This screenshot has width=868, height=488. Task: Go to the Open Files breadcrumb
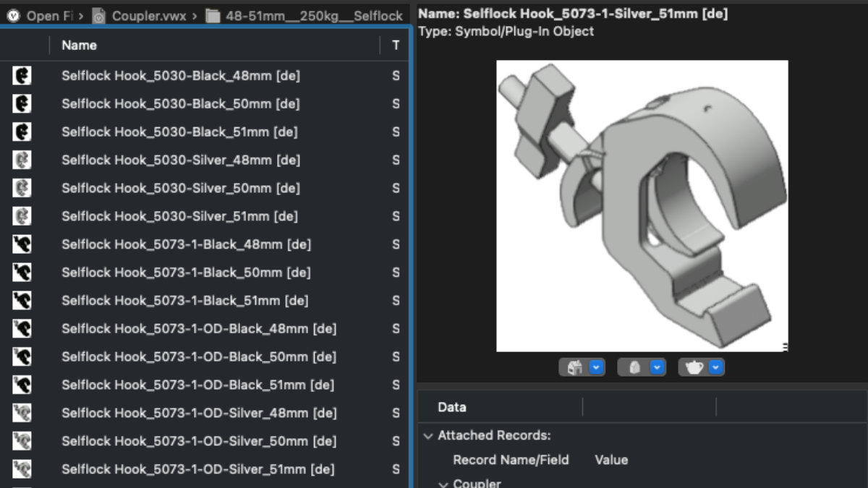click(44, 15)
